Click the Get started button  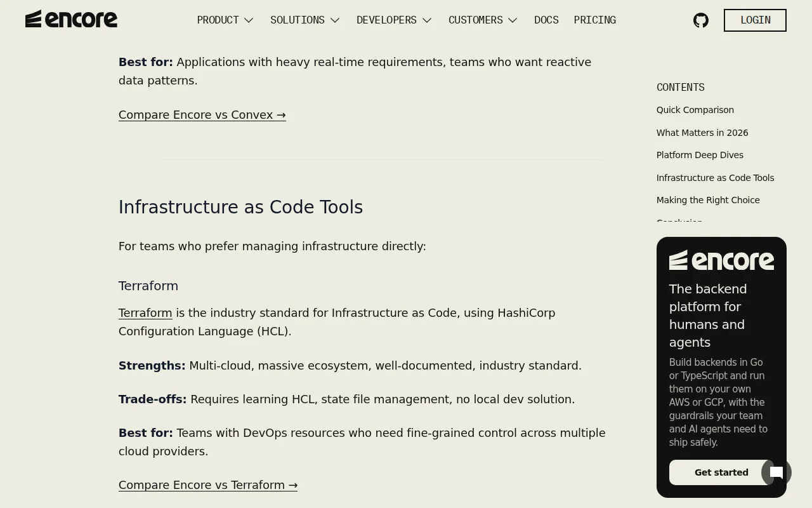click(721, 472)
